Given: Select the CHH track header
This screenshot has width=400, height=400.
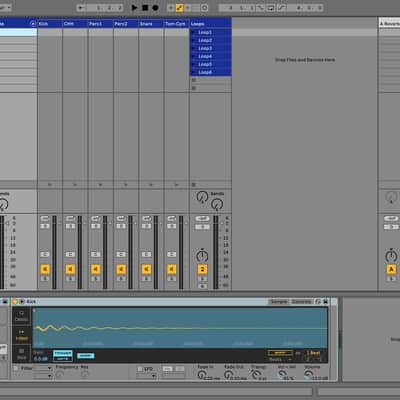Looking at the screenshot, I should 75,24.
